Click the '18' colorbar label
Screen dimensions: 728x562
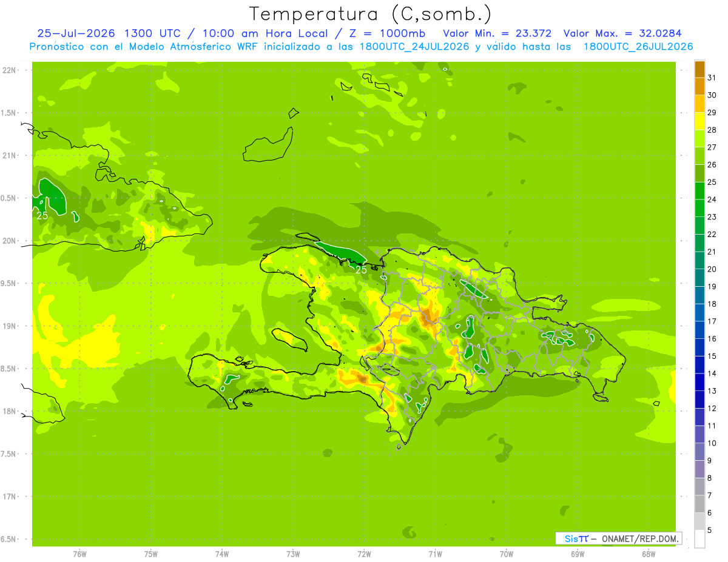pyautogui.click(x=712, y=304)
